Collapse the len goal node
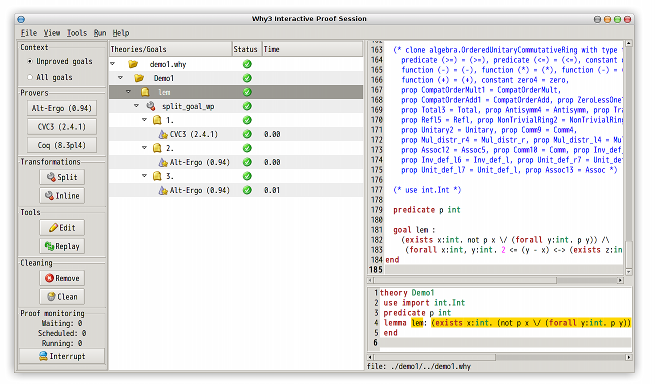 128,92
